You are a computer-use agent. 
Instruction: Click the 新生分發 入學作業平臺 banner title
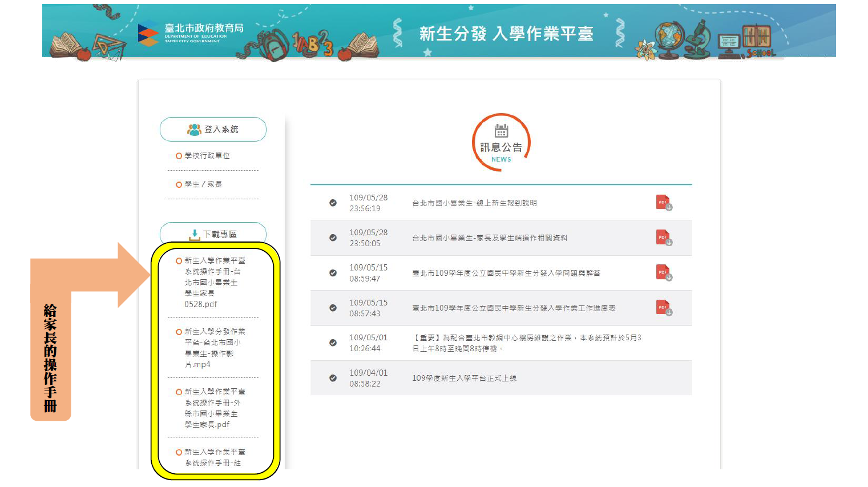click(506, 34)
